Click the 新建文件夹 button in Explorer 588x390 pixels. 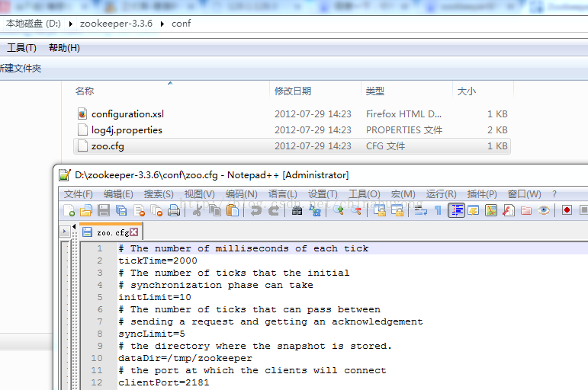tap(21, 69)
